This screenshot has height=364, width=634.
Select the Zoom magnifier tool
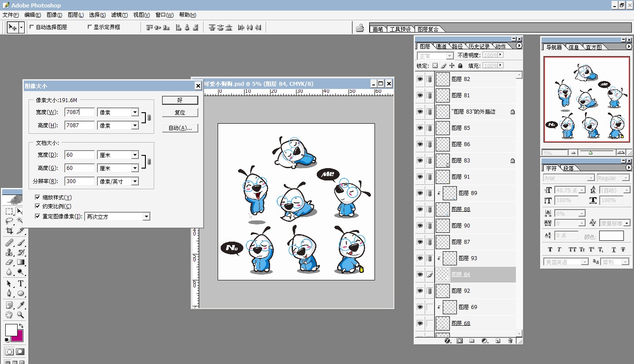click(x=20, y=315)
